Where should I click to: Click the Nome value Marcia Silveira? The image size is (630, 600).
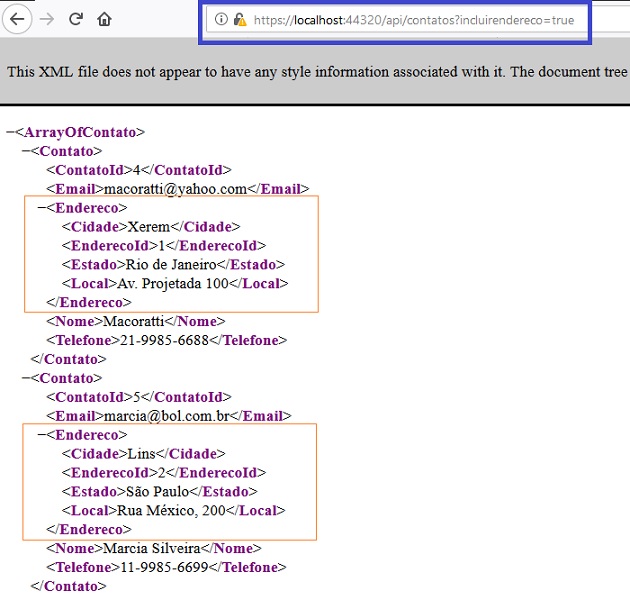coord(151,548)
